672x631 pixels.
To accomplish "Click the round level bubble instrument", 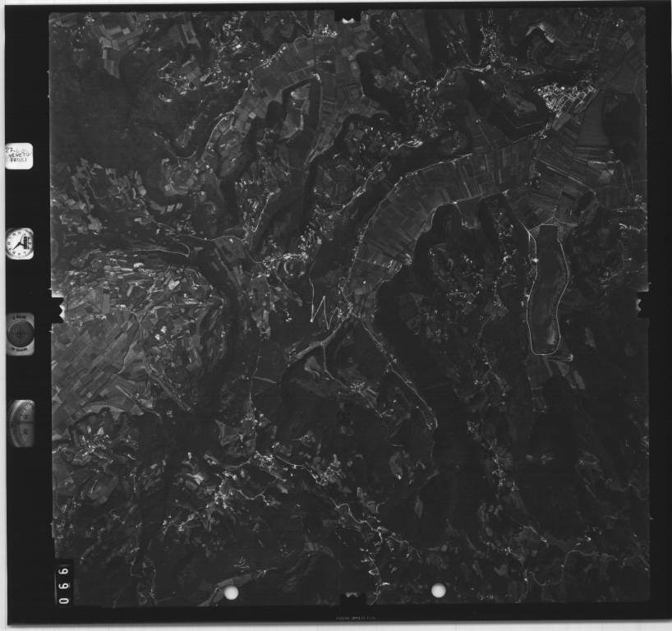I will 20,332.
